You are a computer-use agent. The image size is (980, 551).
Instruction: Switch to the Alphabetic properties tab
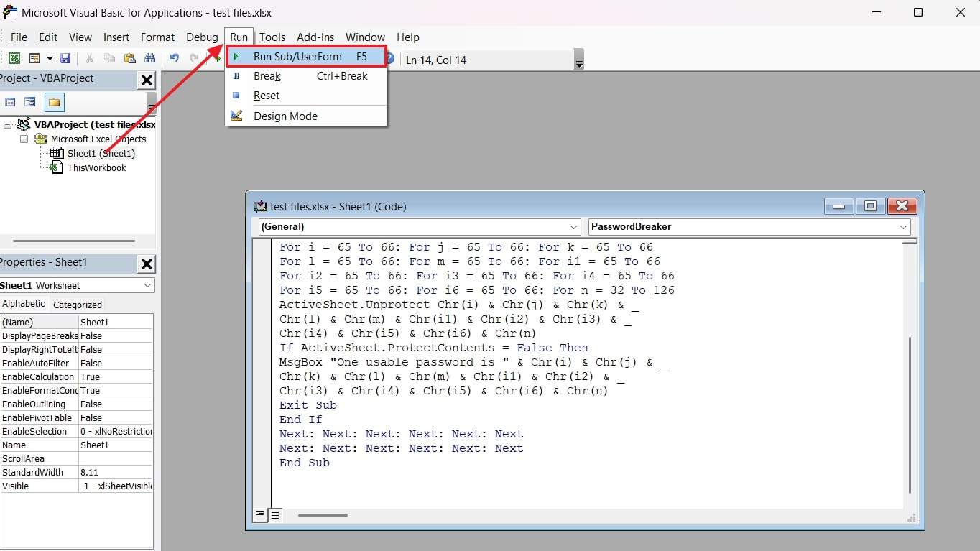[x=24, y=304]
